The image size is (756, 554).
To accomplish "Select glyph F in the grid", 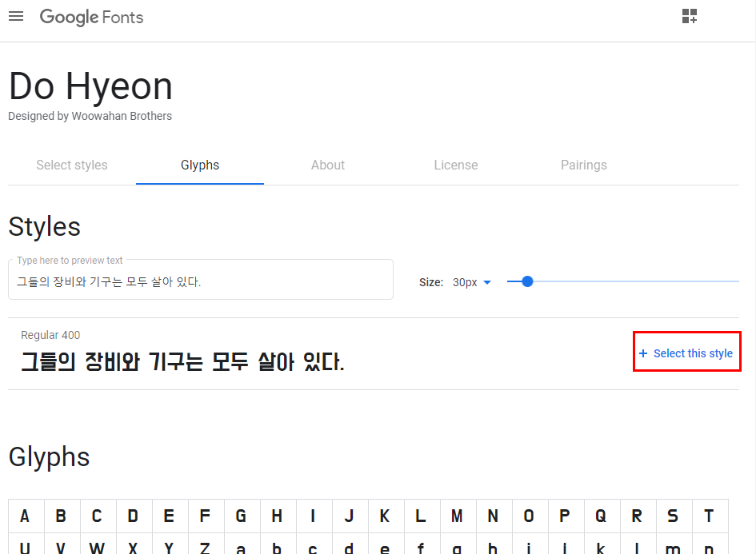I will (206, 516).
